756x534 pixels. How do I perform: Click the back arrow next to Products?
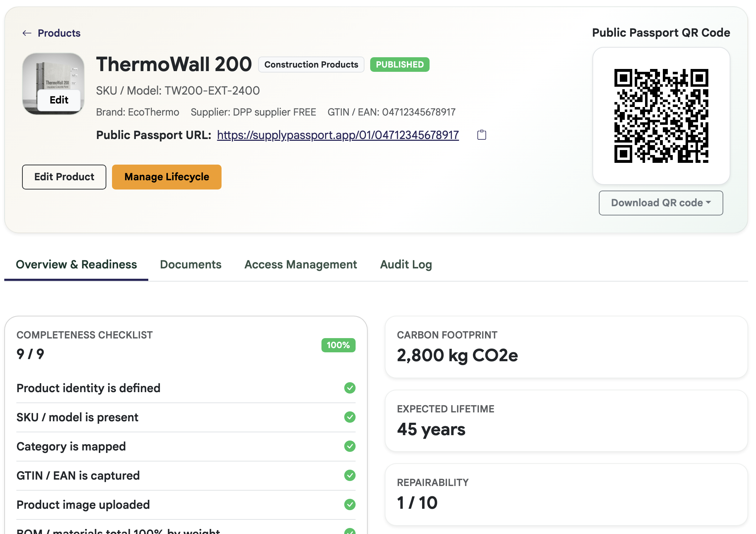(27, 33)
